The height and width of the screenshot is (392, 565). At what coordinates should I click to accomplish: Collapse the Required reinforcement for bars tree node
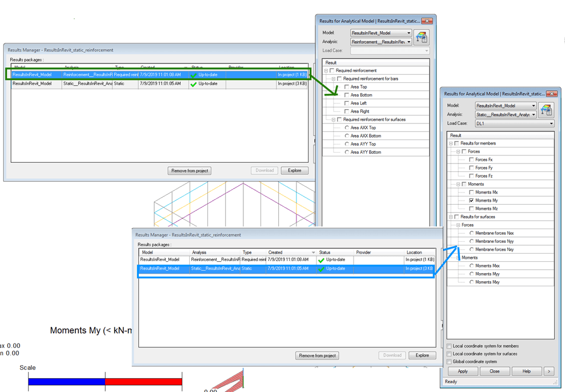point(334,78)
